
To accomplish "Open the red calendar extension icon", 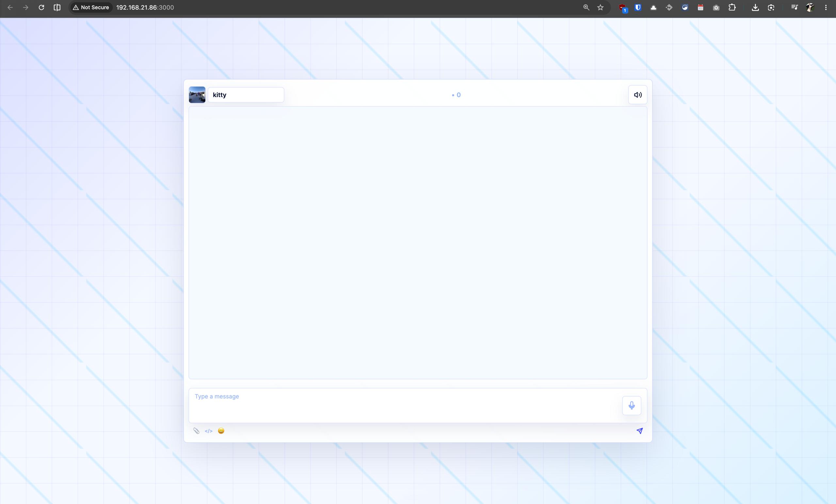I will tap(700, 8).
